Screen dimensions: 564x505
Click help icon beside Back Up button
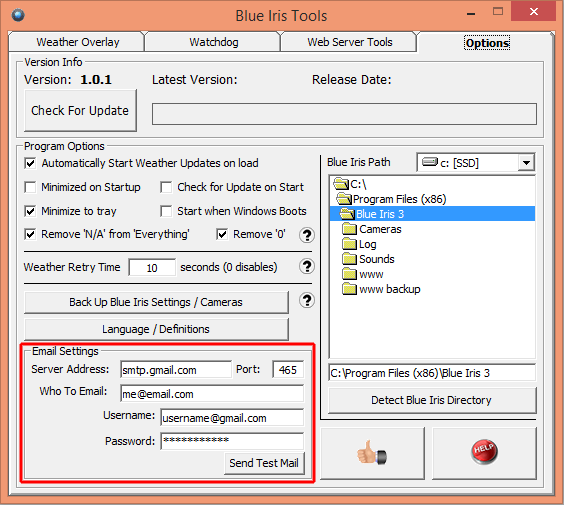pyautogui.click(x=307, y=300)
